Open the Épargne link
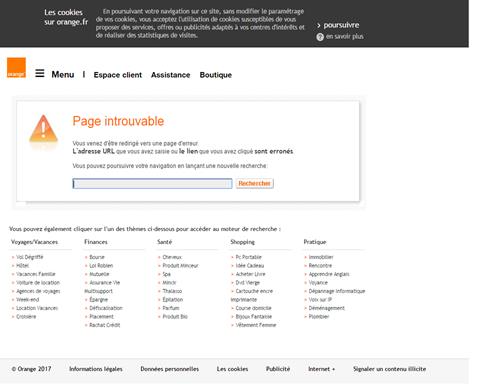Viewport: 480px width, 384px height. click(x=98, y=300)
